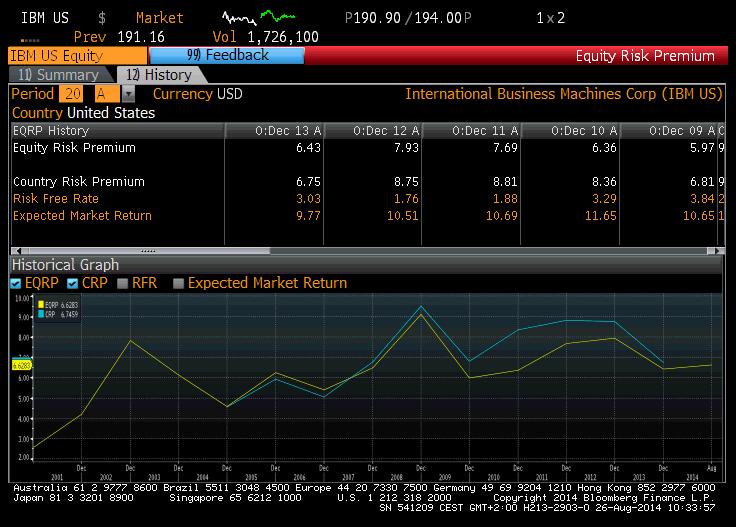Click the table scrollbar left arrow

(18, 251)
